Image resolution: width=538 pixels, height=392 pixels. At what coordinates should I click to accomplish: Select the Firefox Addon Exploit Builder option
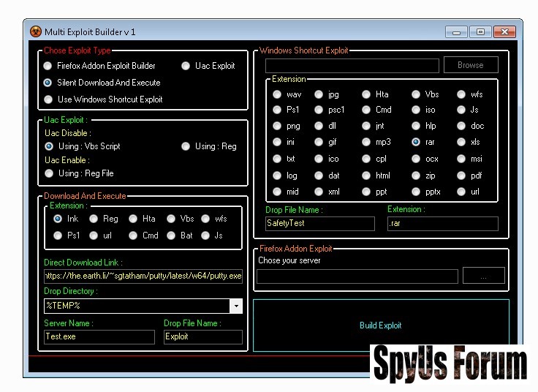tap(49, 66)
